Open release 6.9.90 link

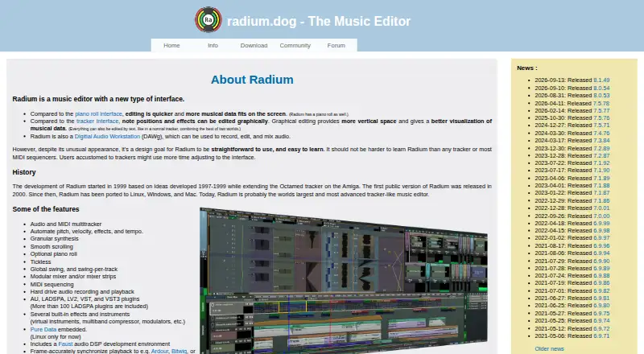[601, 261]
